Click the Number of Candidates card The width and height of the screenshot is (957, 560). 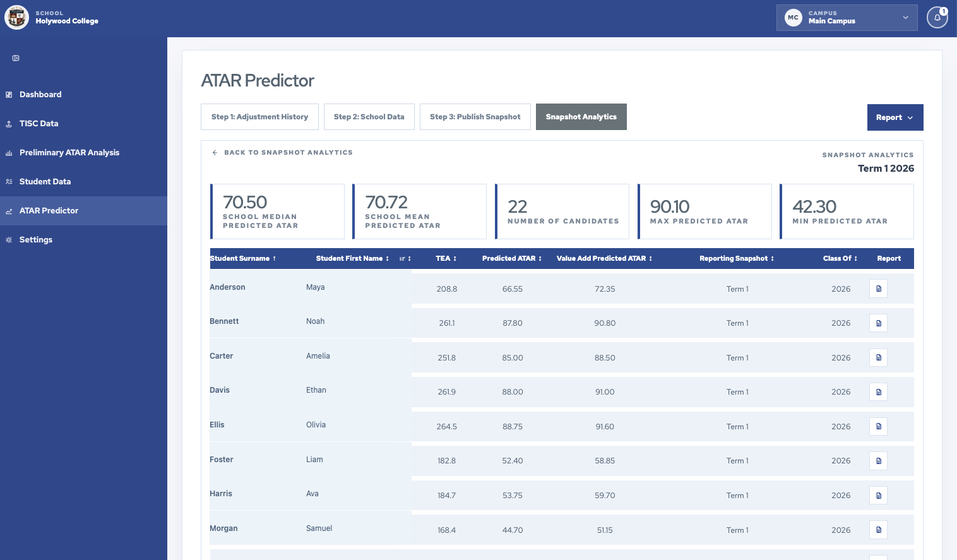(x=562, y=211)
